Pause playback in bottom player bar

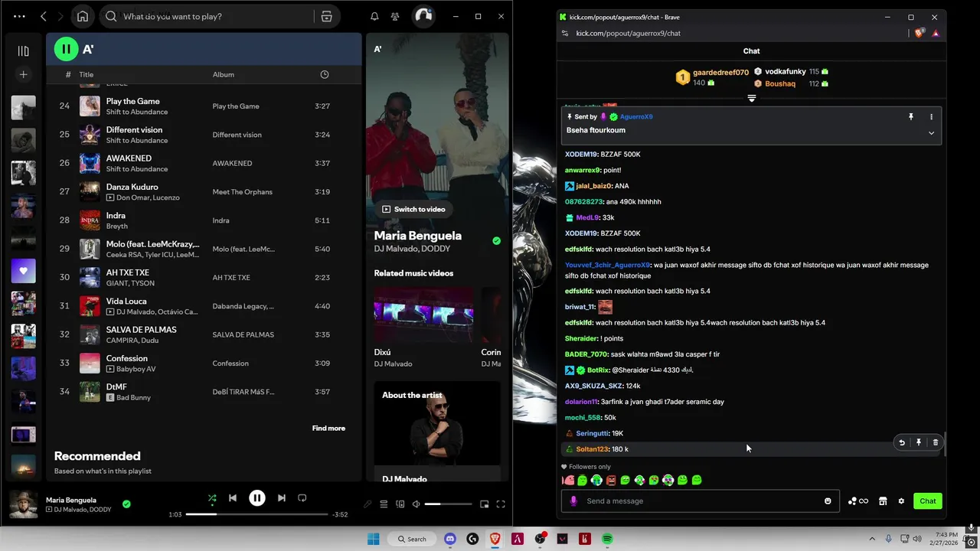(257, 498)
